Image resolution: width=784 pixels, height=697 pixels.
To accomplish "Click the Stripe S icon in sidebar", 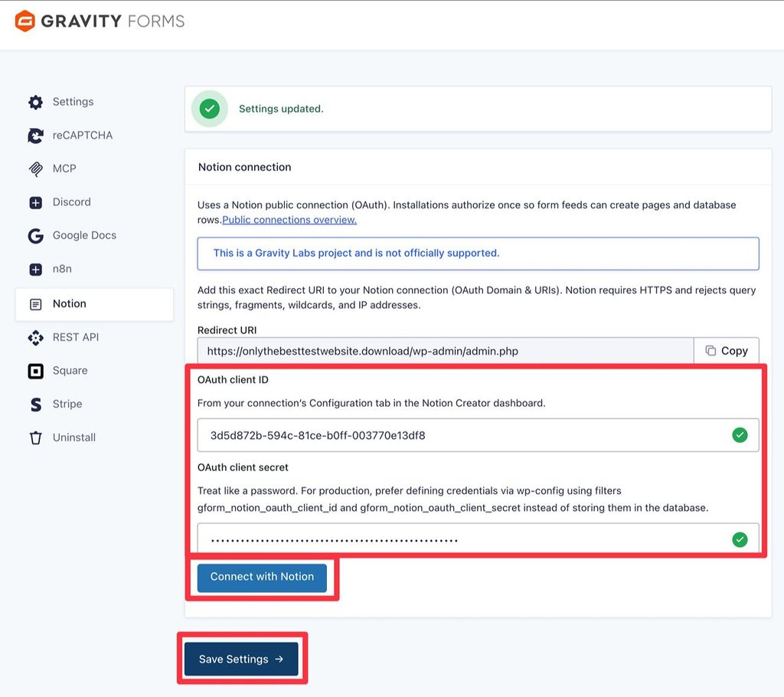I will click(35, 404).
